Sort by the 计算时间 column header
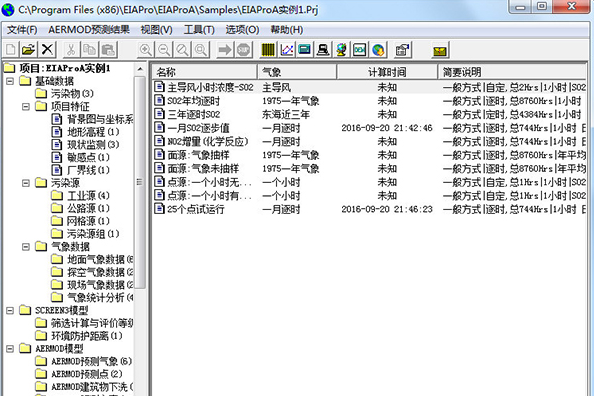 [387, 72]
